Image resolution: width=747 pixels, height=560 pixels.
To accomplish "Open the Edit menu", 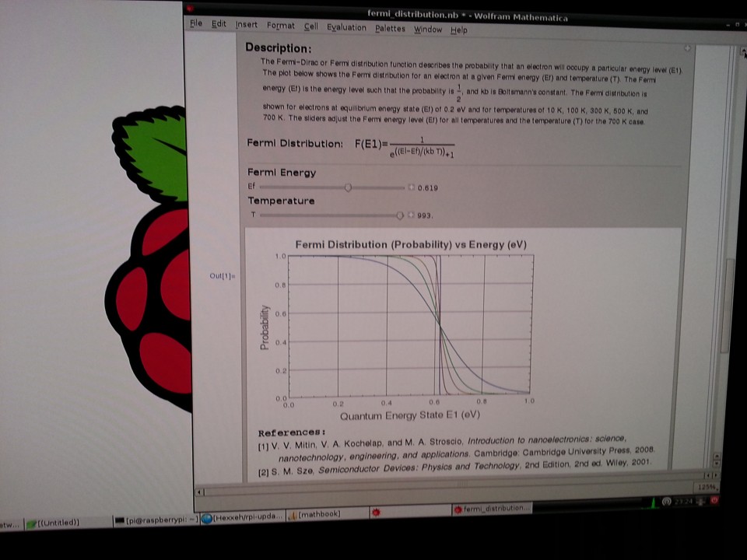I will 219,24.
